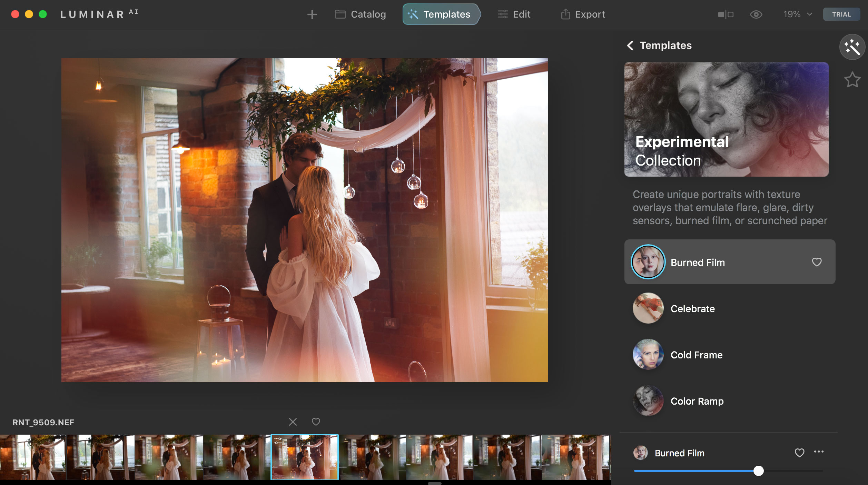The width and height of the screenshot is (868, 485).
Task: Select the magic wand templates icon
Action: click(852, 47)
